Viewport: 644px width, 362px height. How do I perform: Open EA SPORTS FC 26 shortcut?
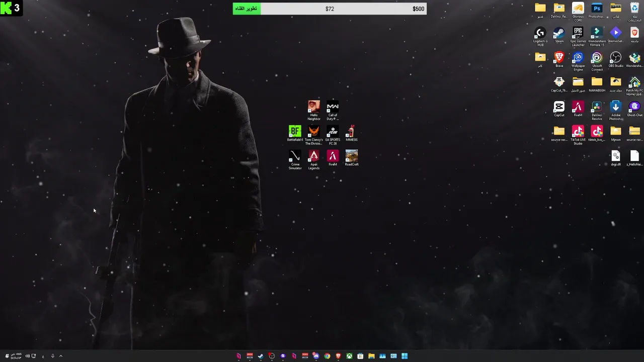[x=333, y=135]
